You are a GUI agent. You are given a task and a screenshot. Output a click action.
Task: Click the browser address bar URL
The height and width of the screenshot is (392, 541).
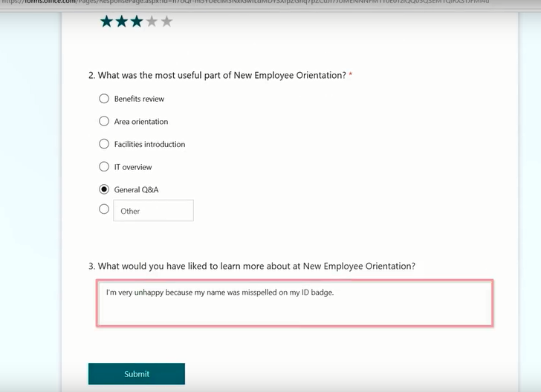pos(245,3)
